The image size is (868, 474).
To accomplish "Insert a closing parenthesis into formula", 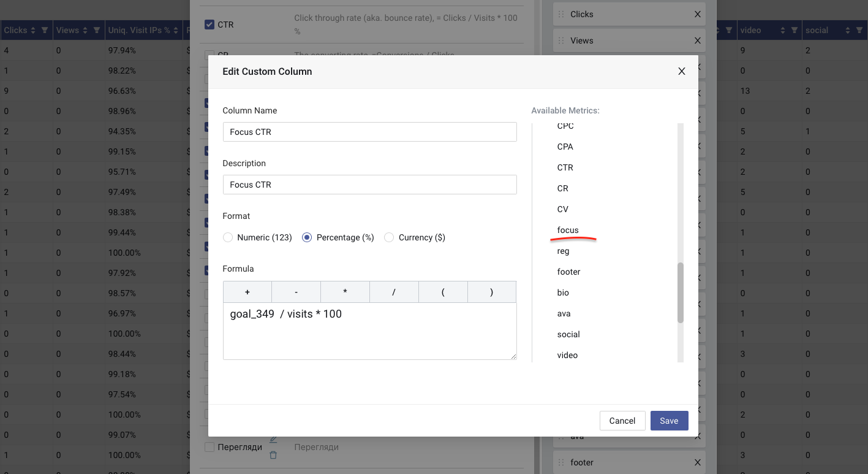I will click(492, 292).
